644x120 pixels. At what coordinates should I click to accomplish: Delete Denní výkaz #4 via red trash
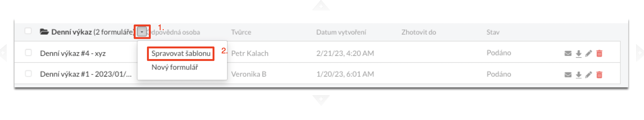[x=599, y=53]
